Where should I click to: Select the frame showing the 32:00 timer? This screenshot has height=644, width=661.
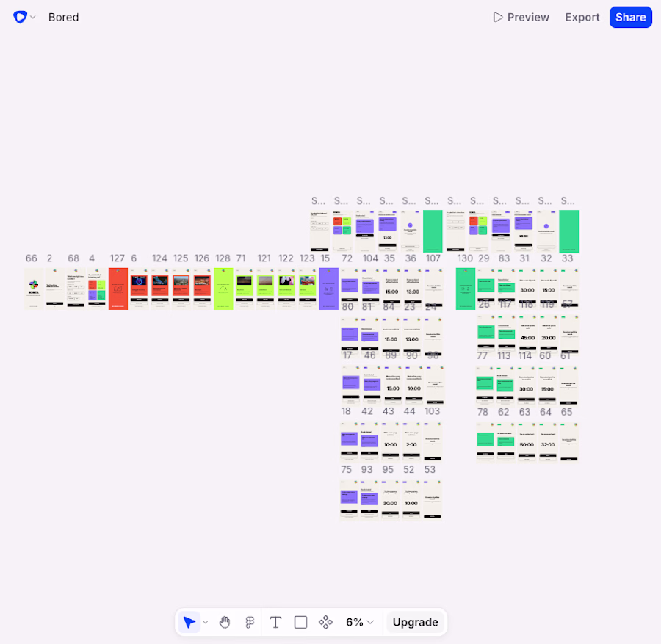(x=548, y=443)
